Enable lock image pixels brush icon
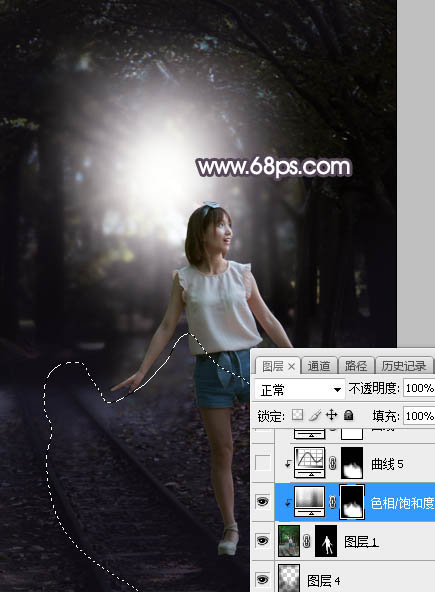 [x=315, y=415]
